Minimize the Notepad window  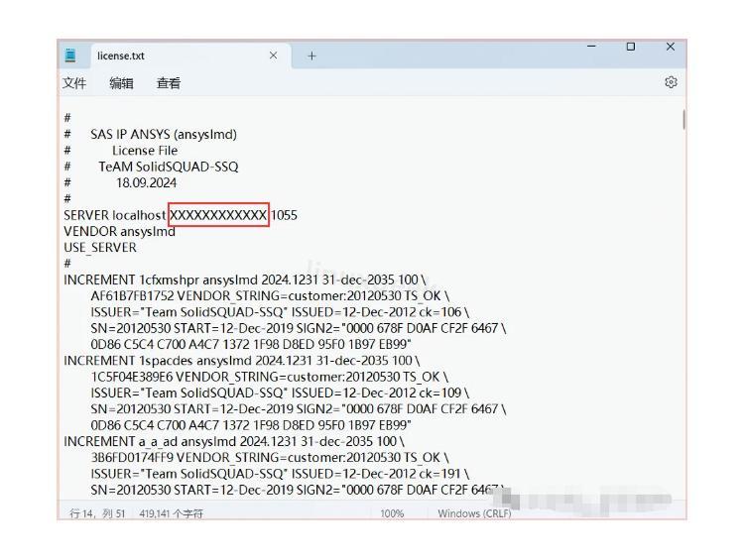pyautogui.click(x=592, y=48)
